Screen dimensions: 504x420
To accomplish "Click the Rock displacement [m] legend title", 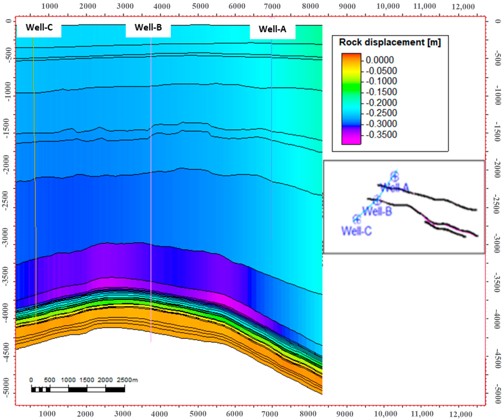I will pos(390,42).
